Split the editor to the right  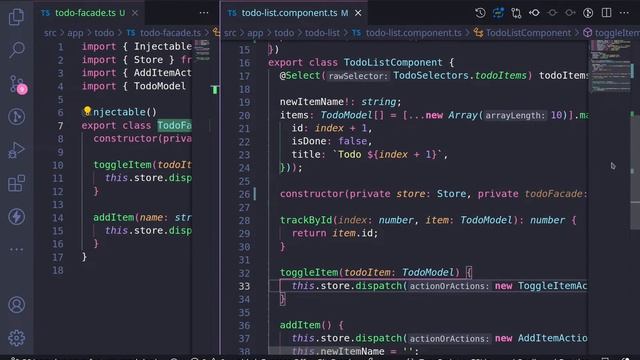pos(607,13)
